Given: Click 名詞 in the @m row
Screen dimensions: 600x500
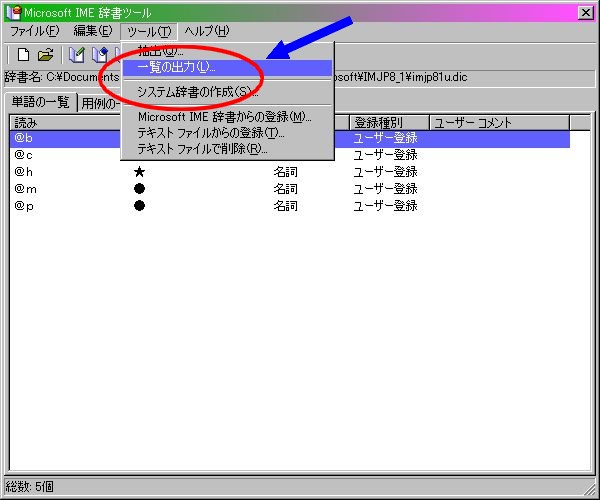Looking at the screenshot, I should [x=285, y=189].
